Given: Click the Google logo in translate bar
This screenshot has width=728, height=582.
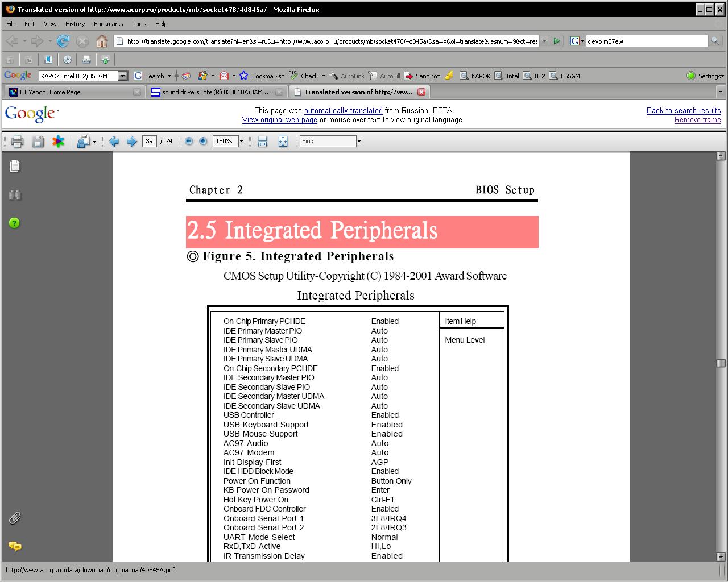Looking at the screenshot, I should (x=31, y=114).
